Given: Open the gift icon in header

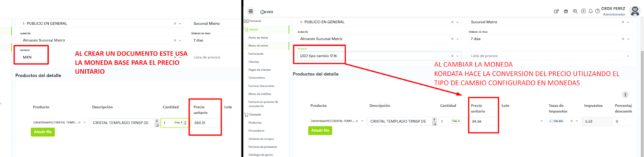Looking at the screenshot, I should (566, 11).
